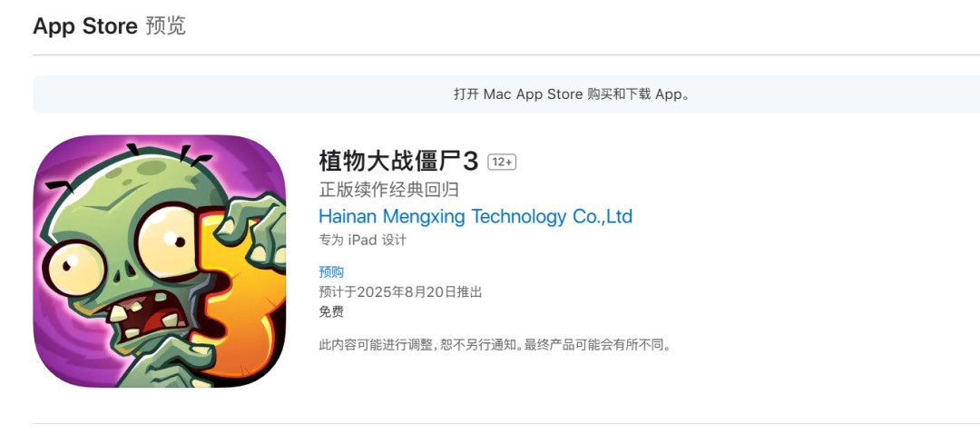Screen dimensions: 980x434
Task: Click the App Store header title
Action: (84, 25)
